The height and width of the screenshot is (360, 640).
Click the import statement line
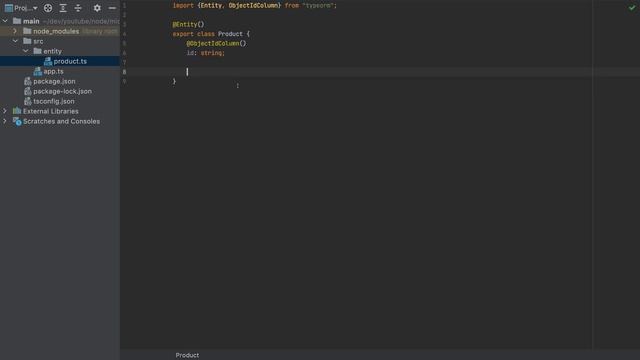255,6
